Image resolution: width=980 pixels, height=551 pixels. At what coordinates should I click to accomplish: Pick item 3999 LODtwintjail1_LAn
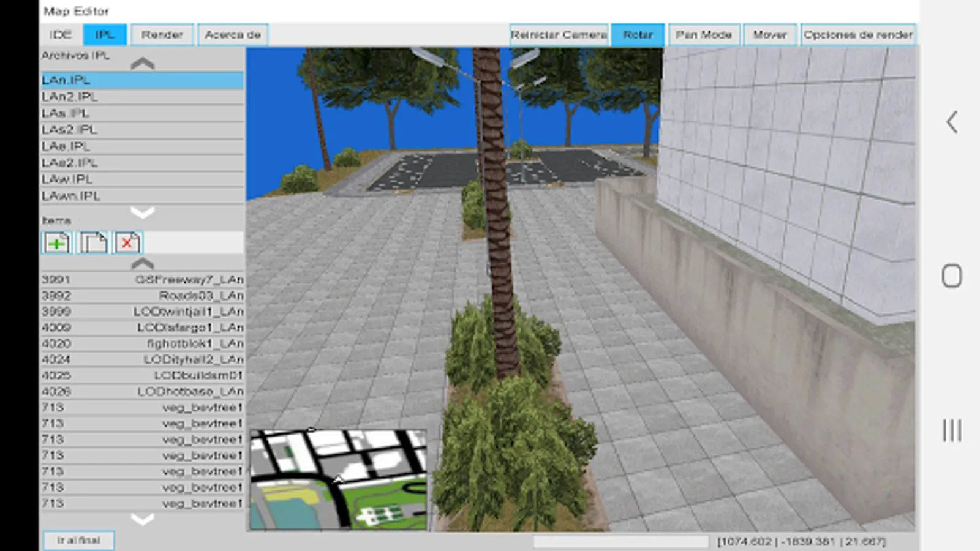[x=142, y=312]
